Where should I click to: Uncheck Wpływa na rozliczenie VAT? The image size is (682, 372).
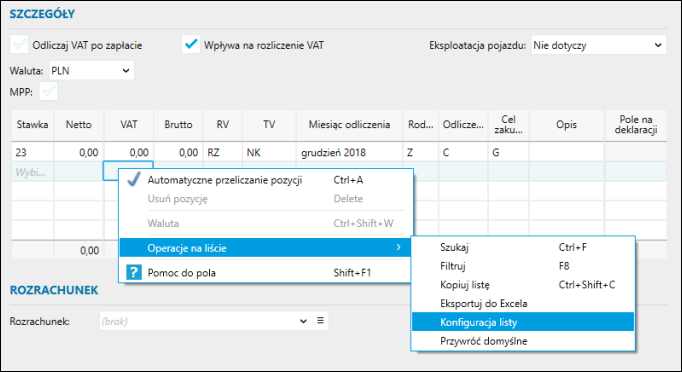pos(191,44)
